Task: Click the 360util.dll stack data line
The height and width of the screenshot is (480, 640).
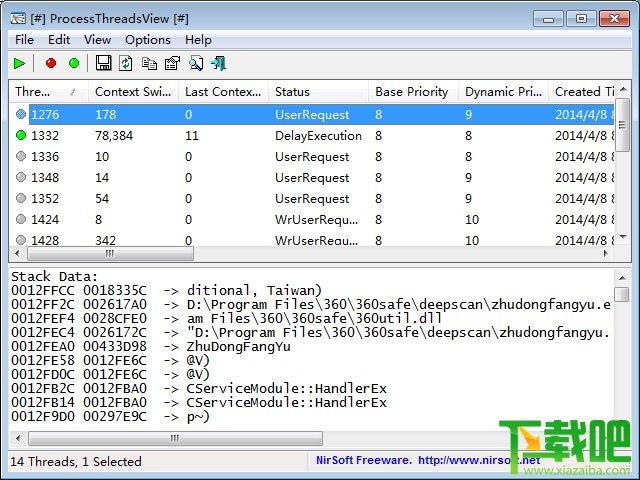Action: (227, 318)
